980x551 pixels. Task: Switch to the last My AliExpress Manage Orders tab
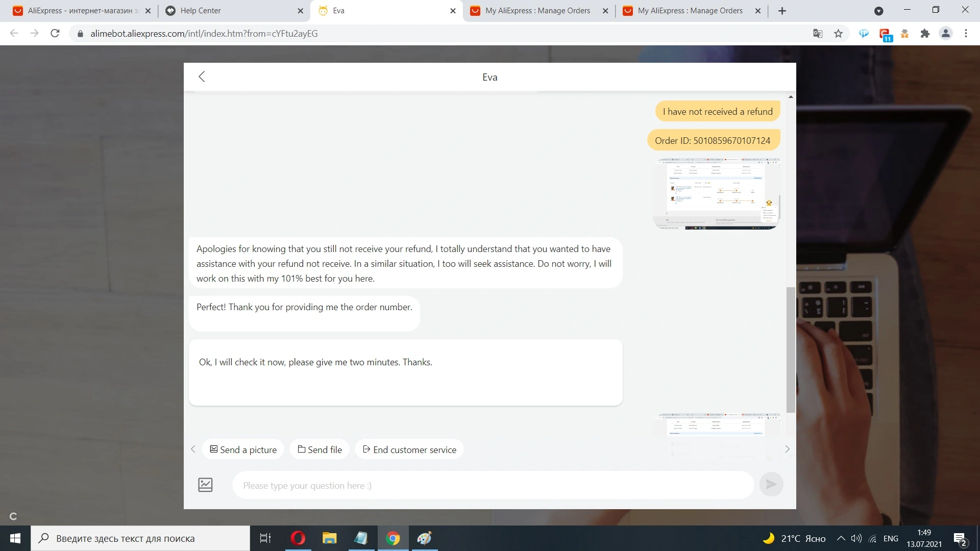coord(691,11)
